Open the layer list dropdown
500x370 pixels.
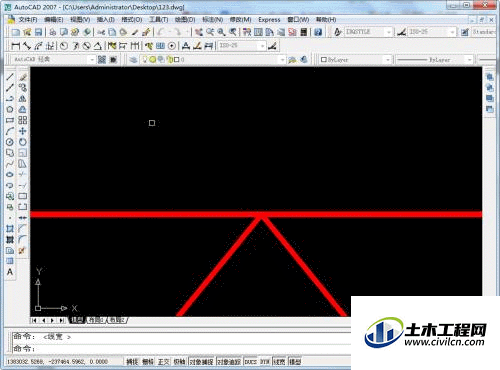(x=212, y=60)
